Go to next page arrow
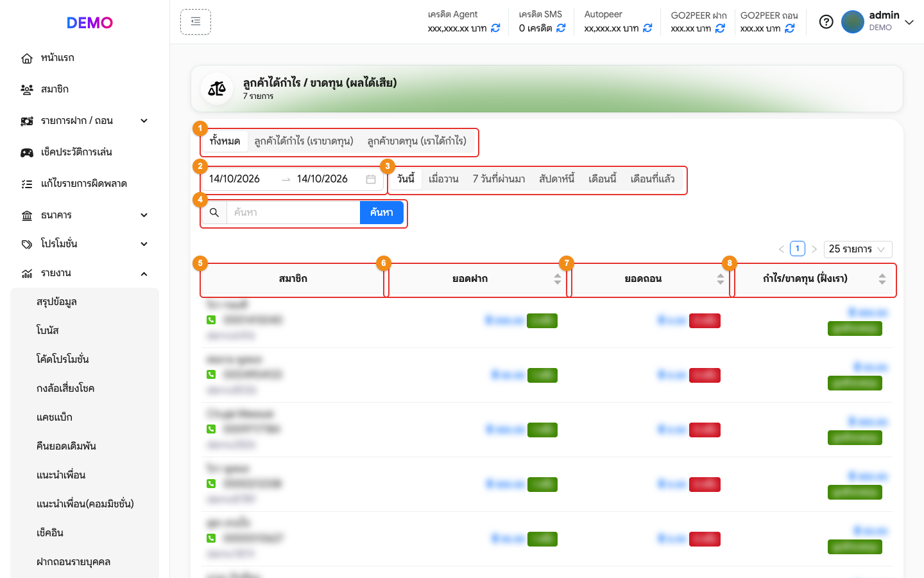Screen dimensions: 924x578 point(814,249)
